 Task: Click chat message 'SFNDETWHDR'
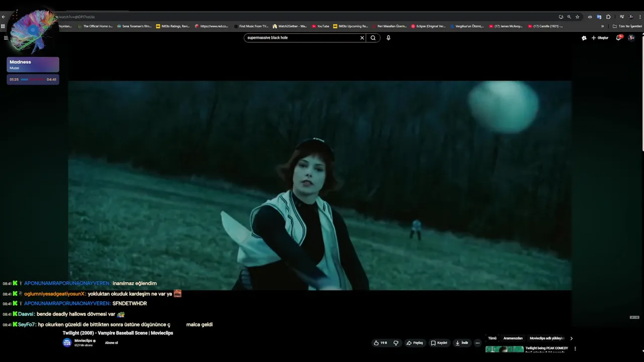coord(130,304)
